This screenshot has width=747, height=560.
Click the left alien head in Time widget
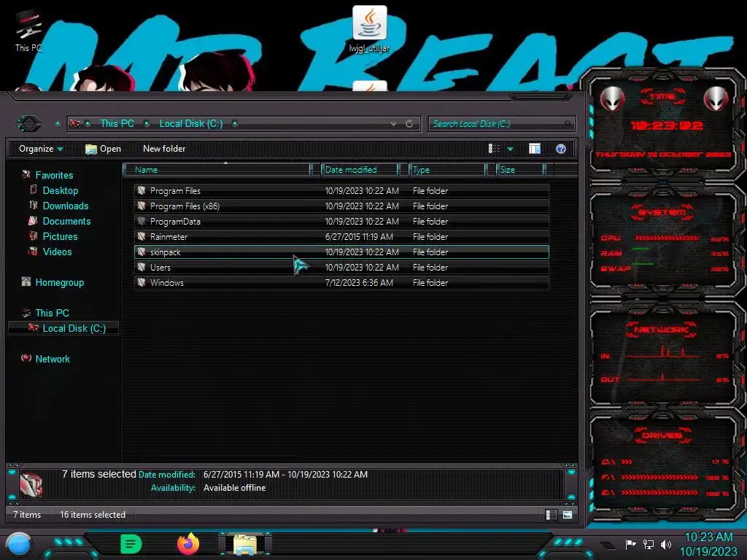coord(612,99)
